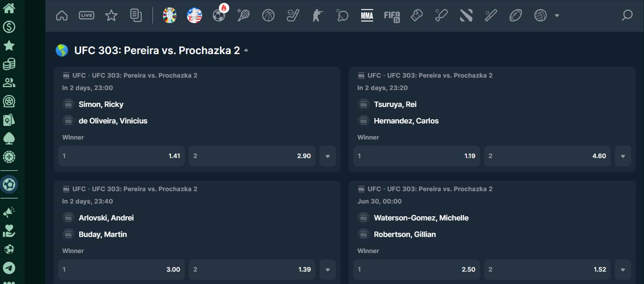Select the baseball bat sport icon
Screen dimensions: 644x284
tap(491, 16)
